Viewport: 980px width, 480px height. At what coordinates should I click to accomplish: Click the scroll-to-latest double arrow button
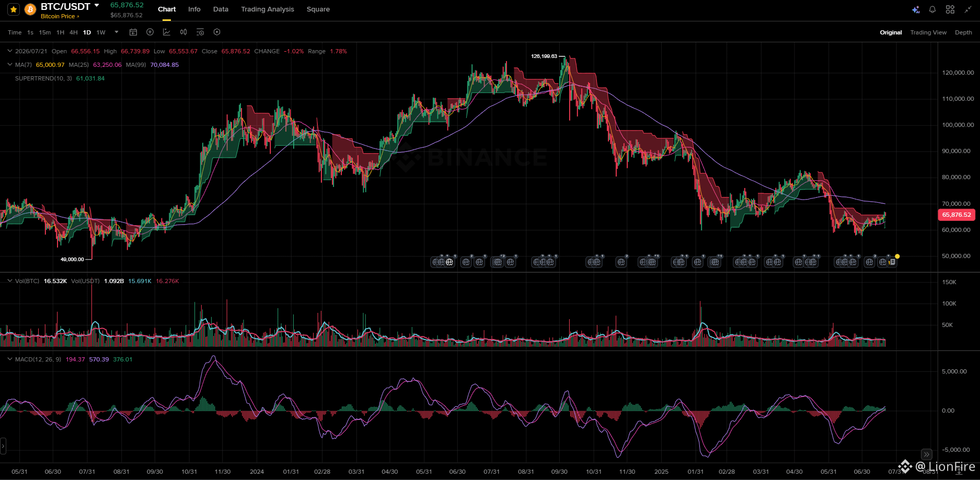[x=926, y=454]
